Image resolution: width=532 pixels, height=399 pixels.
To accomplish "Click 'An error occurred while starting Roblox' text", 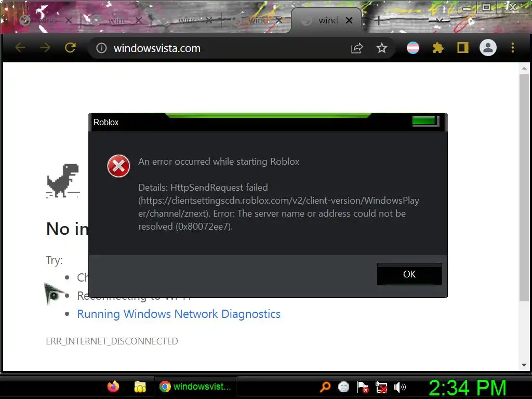I will [219, 162].
